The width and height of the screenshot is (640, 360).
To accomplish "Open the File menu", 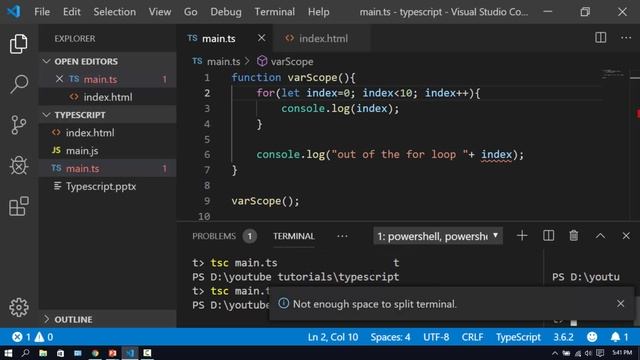I will tap(42, 12).
